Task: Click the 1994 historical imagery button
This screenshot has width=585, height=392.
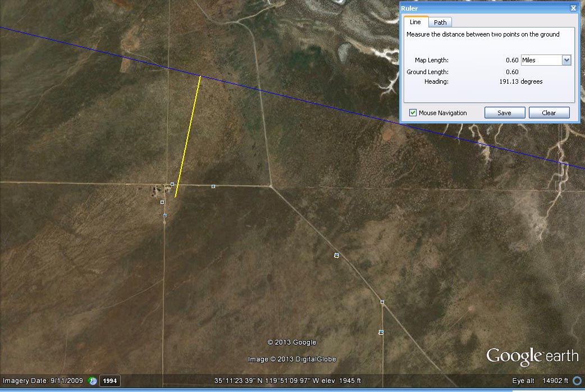Action: [110, 381]
